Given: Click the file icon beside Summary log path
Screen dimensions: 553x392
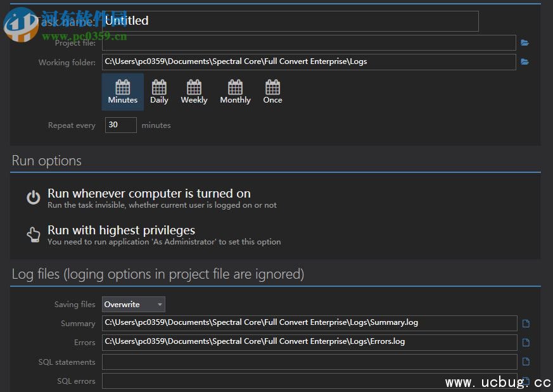Looking at the screenshot, I should coord(526,323).
